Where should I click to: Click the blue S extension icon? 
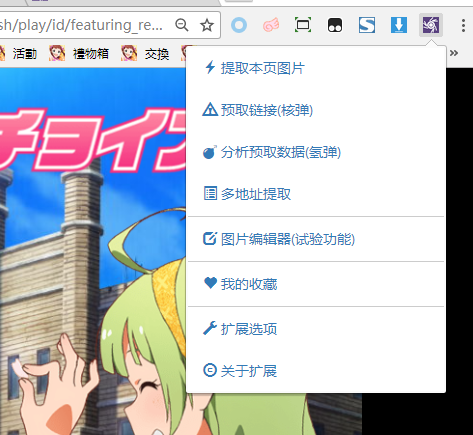click(367, 25)
